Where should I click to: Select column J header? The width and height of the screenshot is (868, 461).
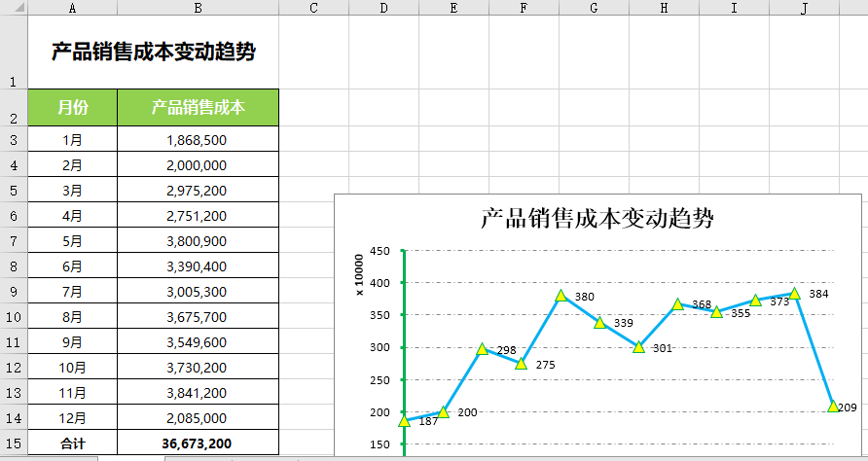click(x=804, y=8)
